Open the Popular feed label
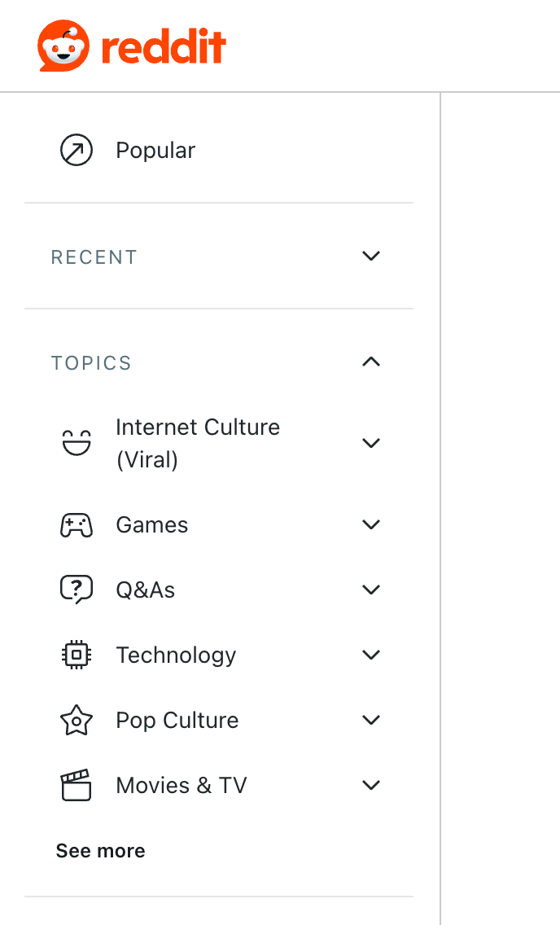 pyautogui.click(x=155, y=151)
